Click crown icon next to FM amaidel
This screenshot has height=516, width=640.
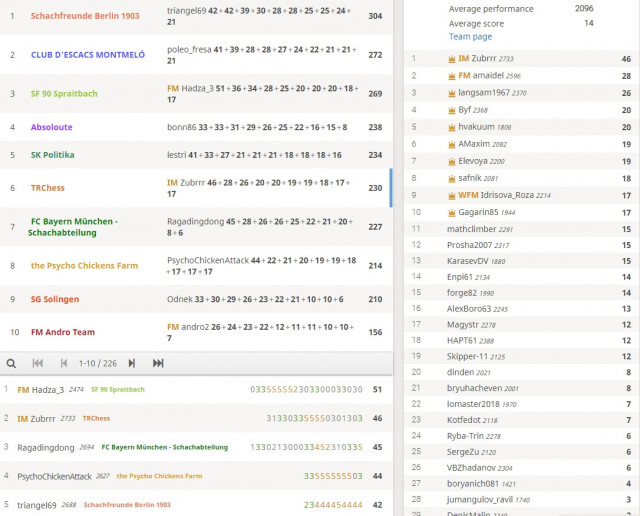click(452, 76)
